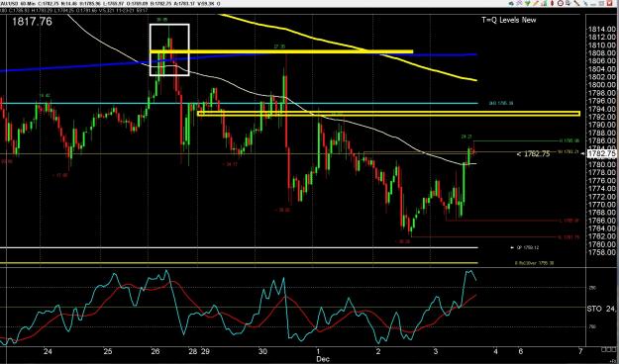Click the green down-arrow toolbar icon
The image size is (619, 364).
(528, 3)
